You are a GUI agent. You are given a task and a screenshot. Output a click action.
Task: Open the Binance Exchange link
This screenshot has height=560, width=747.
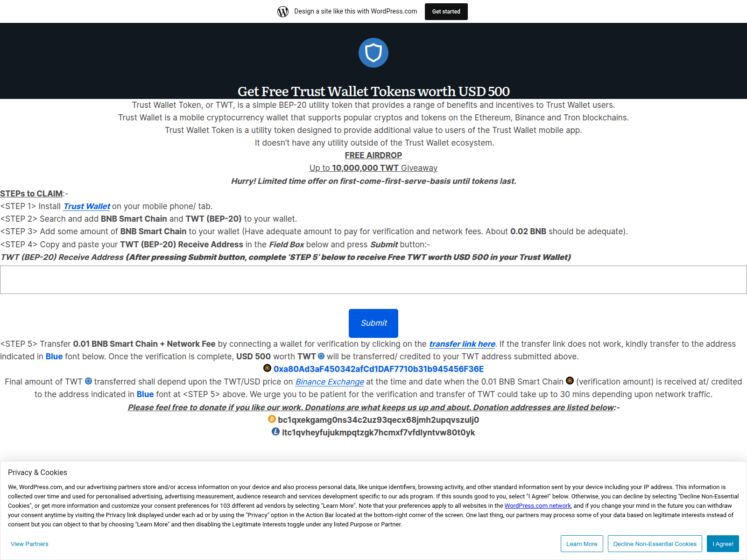pos(330,382)
